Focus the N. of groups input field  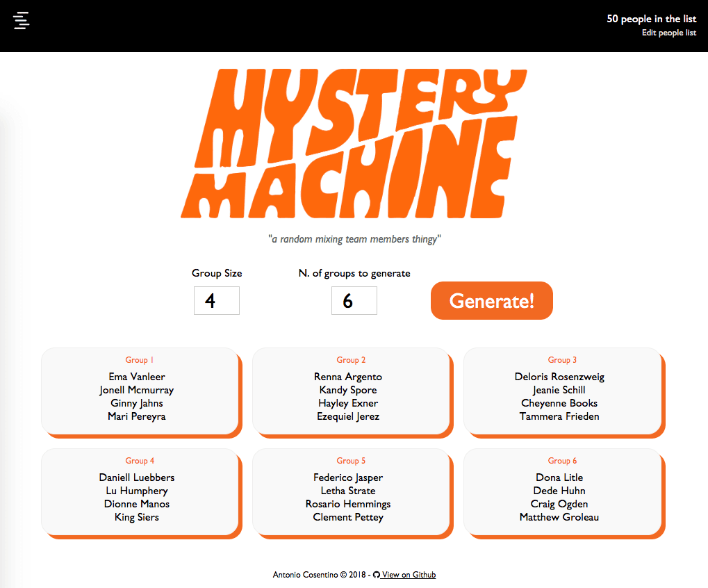click(354, 301)
